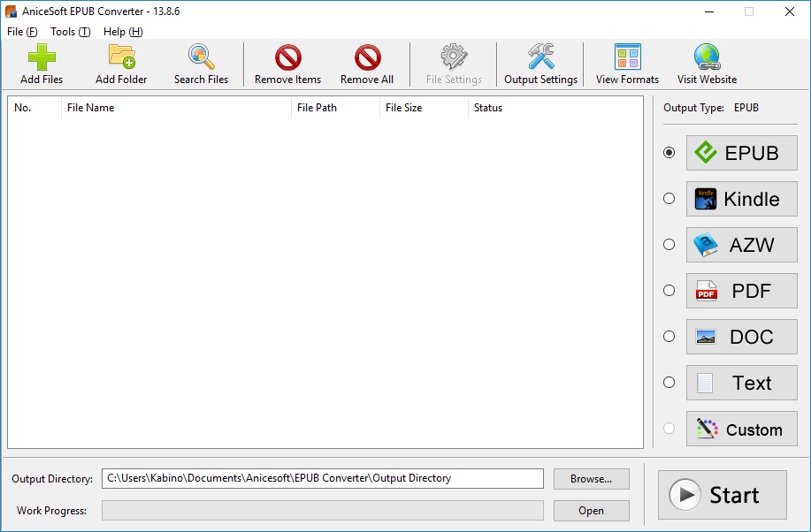Click the File Path column header
811x532 pixels.
[336, 108]
